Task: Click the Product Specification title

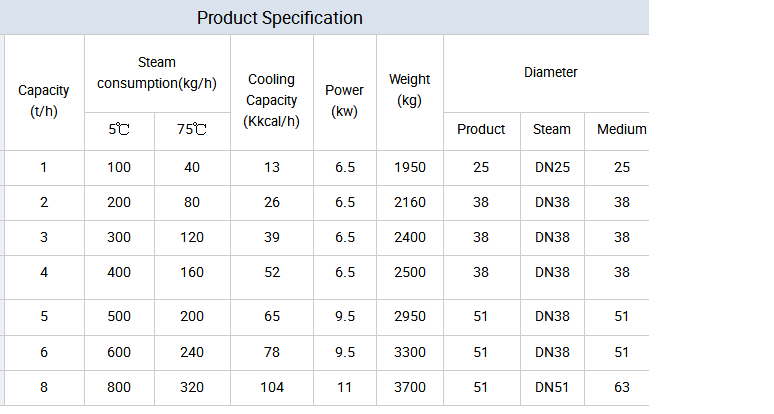Action: [279, 18]
